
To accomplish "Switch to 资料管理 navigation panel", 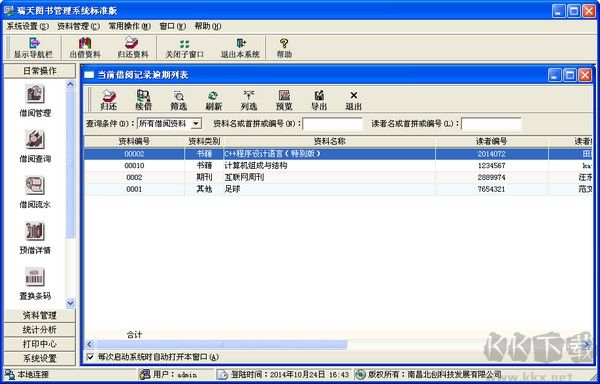I will [39, 315].
